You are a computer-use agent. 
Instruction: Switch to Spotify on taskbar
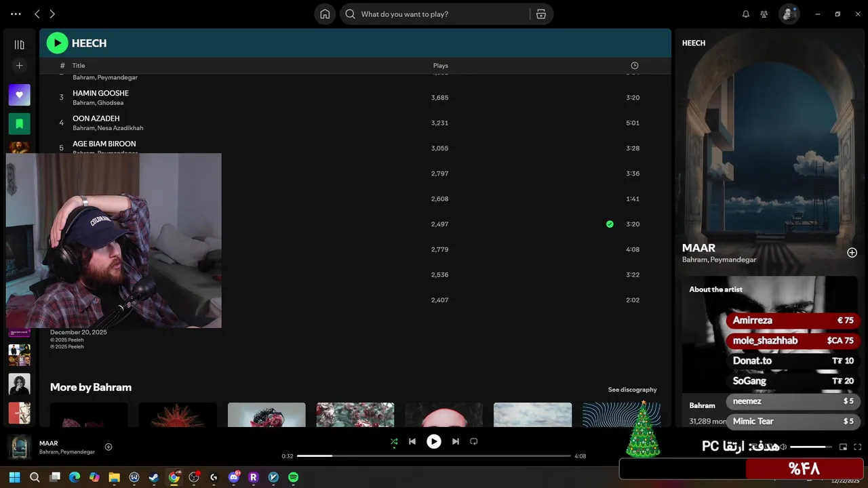click(x=294, y=477)
